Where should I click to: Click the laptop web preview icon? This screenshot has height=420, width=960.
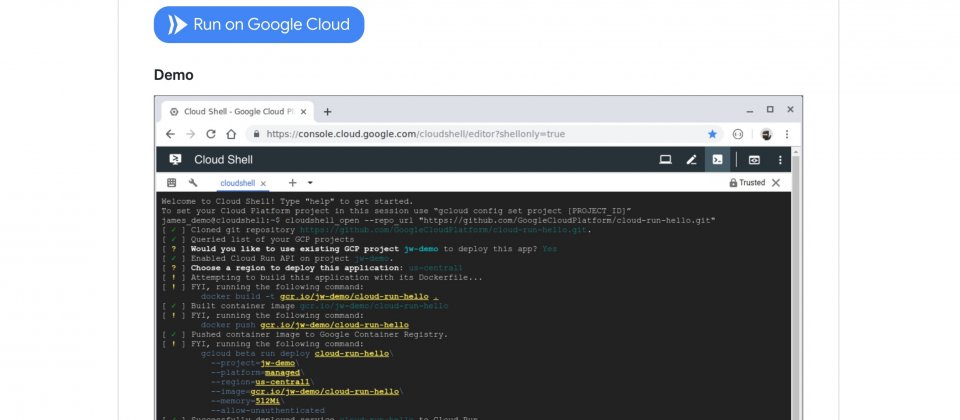[666, 160]
